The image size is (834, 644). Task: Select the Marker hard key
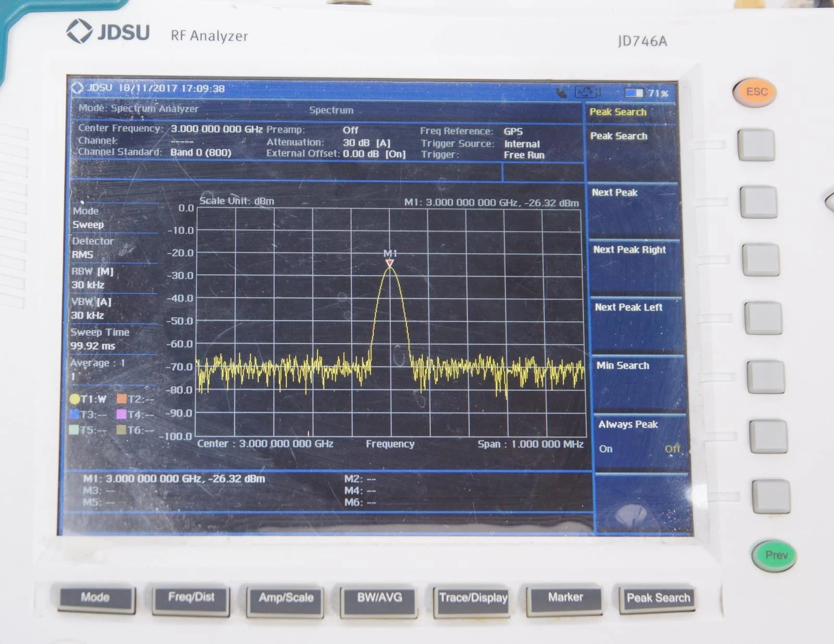565,600
